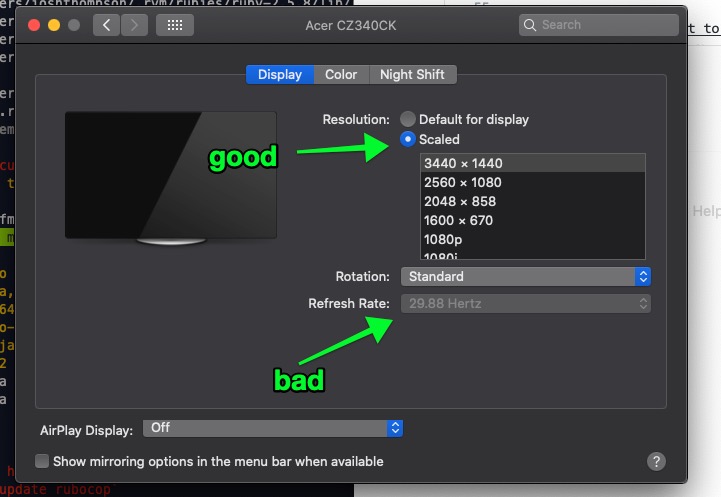The width and height of the screenshot is (721, 497).
Task: Switch to the Color tab
Action: (341, 75)
